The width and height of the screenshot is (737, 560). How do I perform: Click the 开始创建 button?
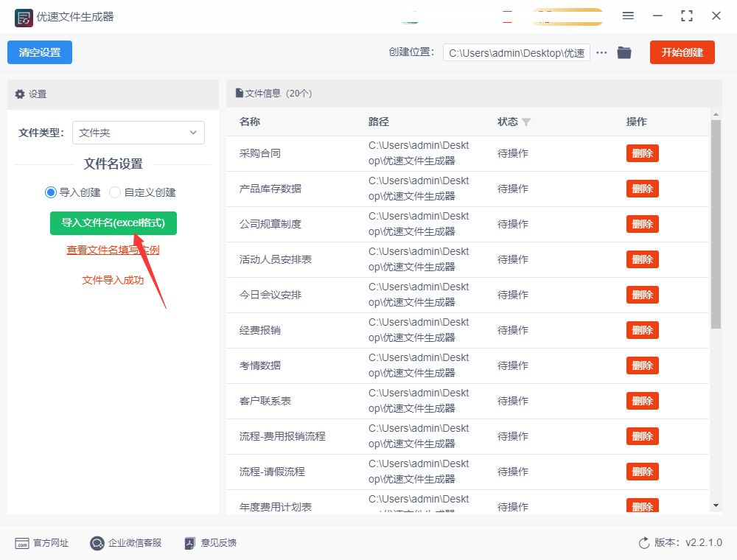coord(682,52)
